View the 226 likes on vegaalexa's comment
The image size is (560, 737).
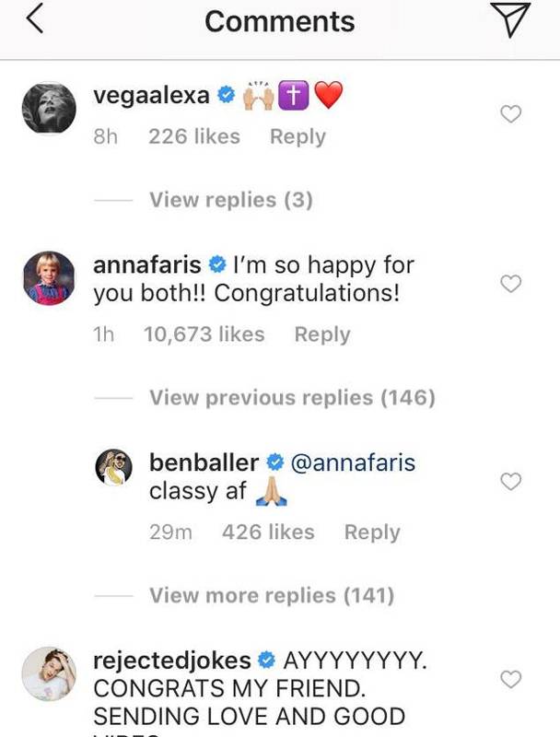[x=193, y=136]
